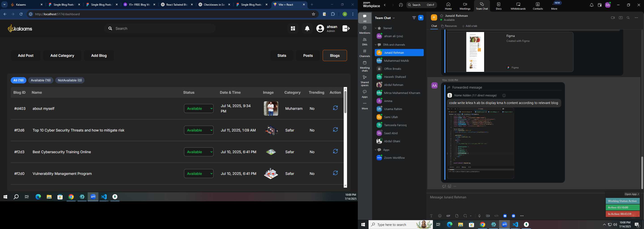Insert a code snippet in message
Viewport: 644px width, 229px height.
pyautogui.click(x=496, y=216)
